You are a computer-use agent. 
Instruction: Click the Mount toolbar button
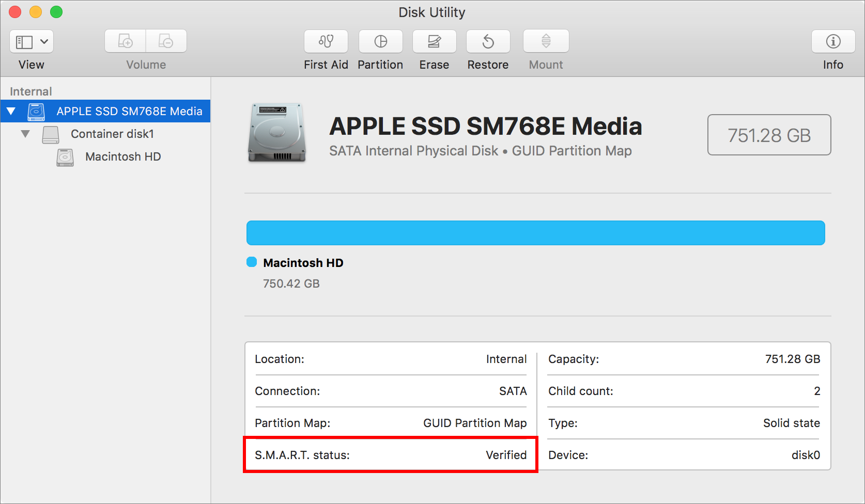tap(546, 41)
